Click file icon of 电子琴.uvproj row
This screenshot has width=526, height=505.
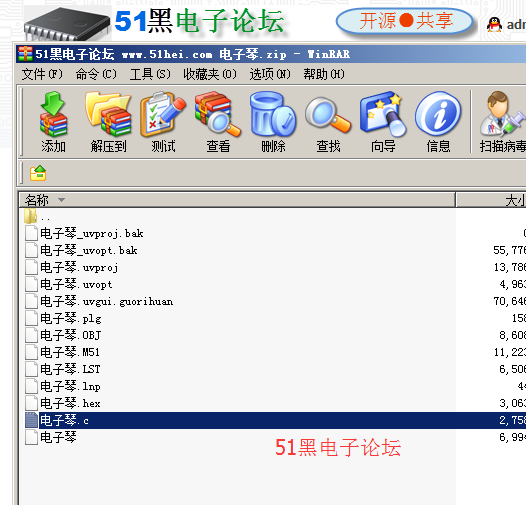(x=32, y=267)
